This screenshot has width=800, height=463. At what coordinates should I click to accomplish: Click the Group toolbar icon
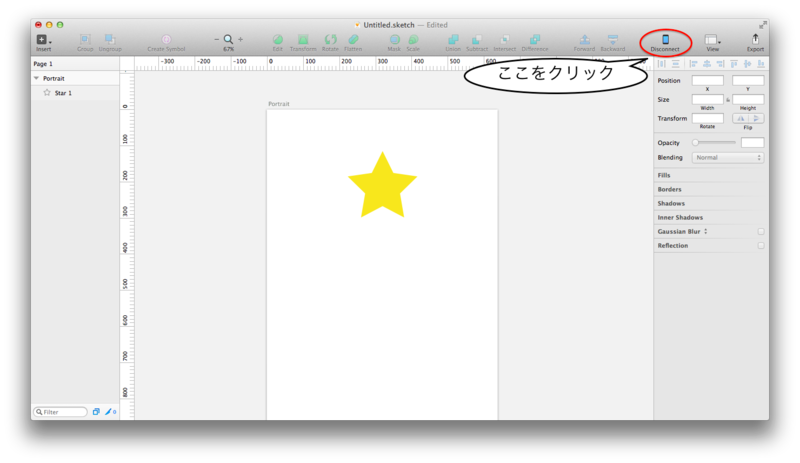(x=85, y=39)
